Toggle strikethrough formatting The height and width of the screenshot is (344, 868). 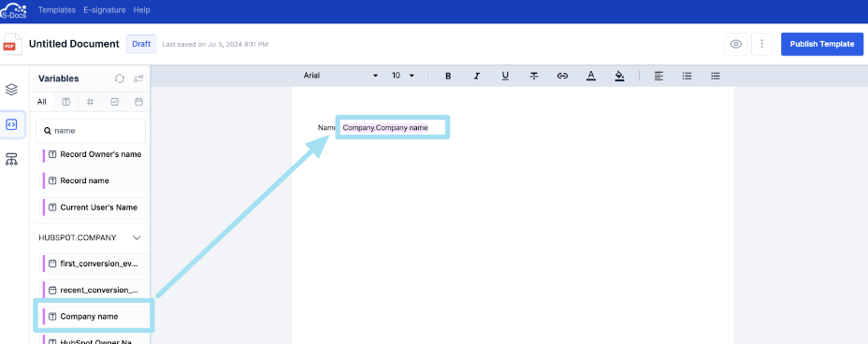pos(534,76)
